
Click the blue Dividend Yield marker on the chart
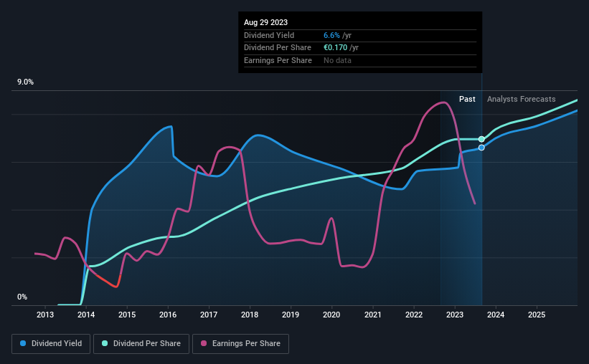(x=481, y=148)
